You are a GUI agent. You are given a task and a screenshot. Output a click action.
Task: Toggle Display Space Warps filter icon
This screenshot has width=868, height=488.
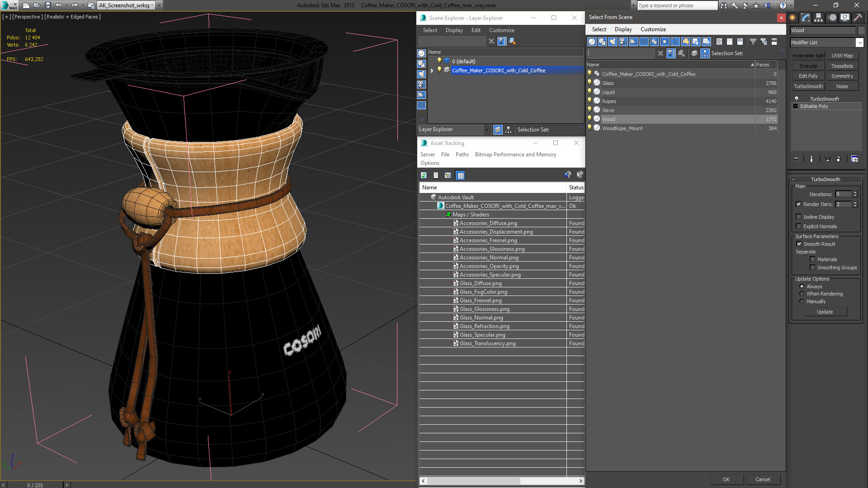click(x=644, y=42)
